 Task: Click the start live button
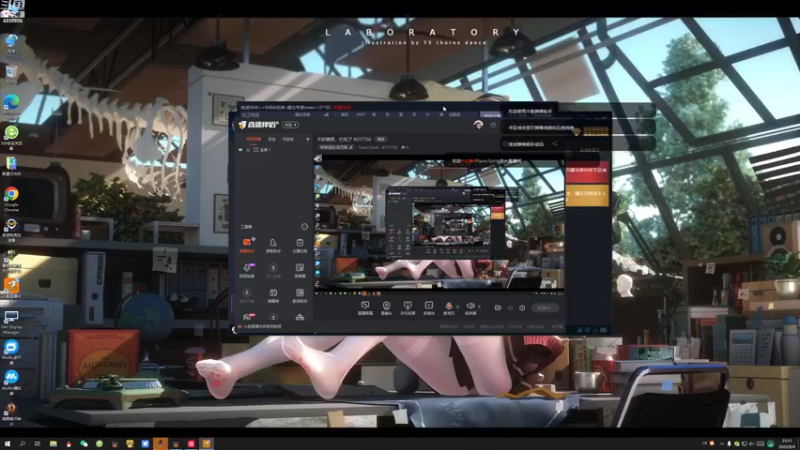click(x=544, y=308)
